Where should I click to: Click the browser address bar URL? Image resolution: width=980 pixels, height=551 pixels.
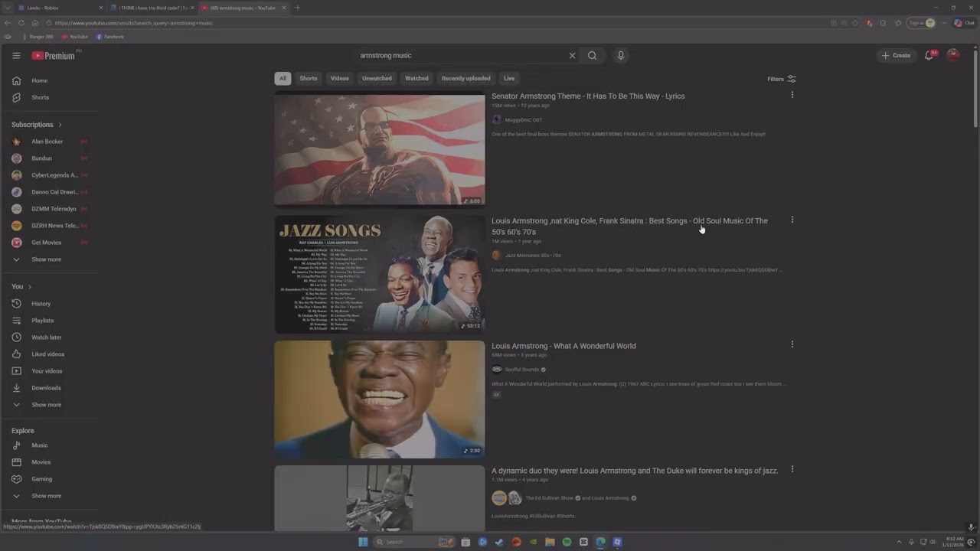click(x=134, y=23)
